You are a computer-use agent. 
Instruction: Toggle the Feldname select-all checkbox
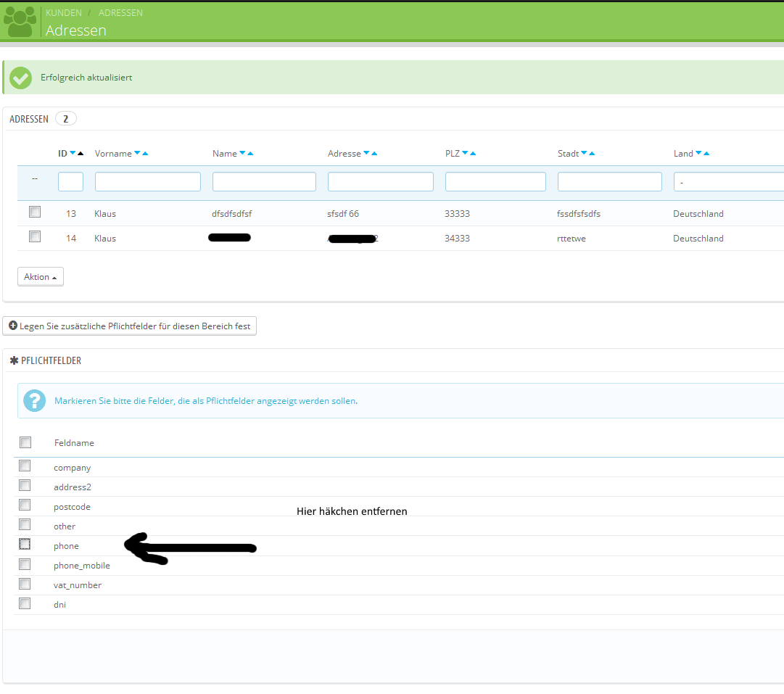point(25,442)
